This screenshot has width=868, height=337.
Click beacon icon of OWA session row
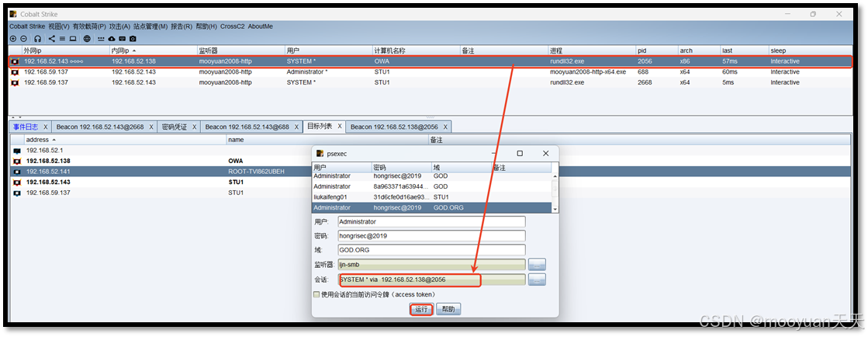pyautogui.click(x=15, y=61)
